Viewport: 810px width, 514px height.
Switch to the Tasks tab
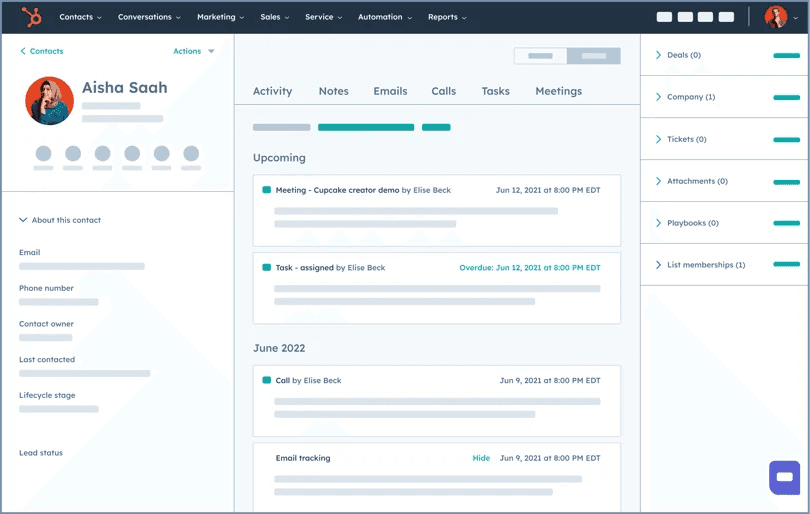coord(495,91)
